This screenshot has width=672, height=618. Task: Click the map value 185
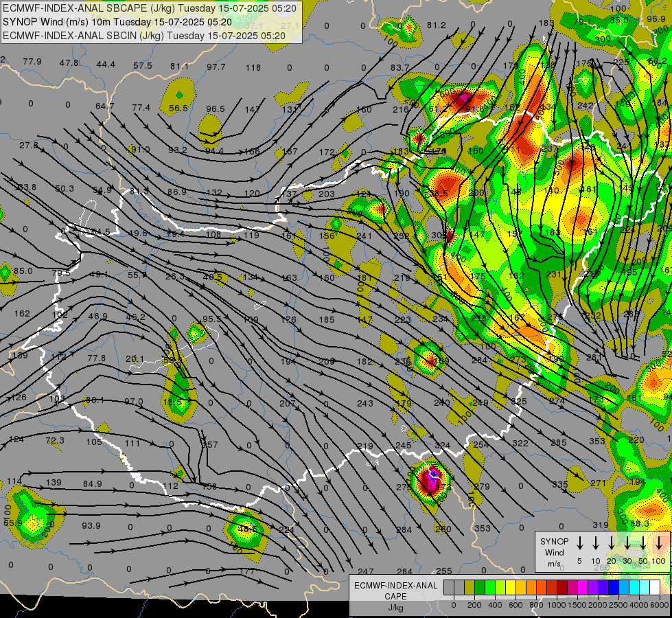pyautogui.click(x=327, y=319)
